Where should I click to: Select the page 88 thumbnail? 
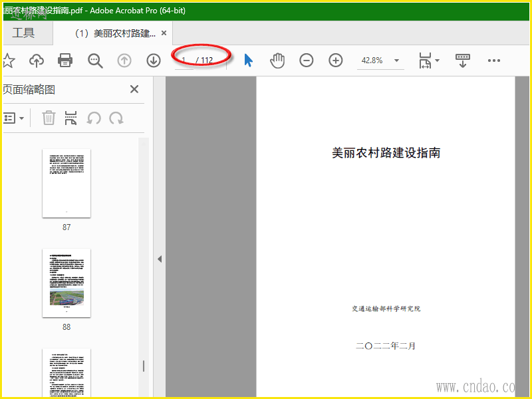66,283
